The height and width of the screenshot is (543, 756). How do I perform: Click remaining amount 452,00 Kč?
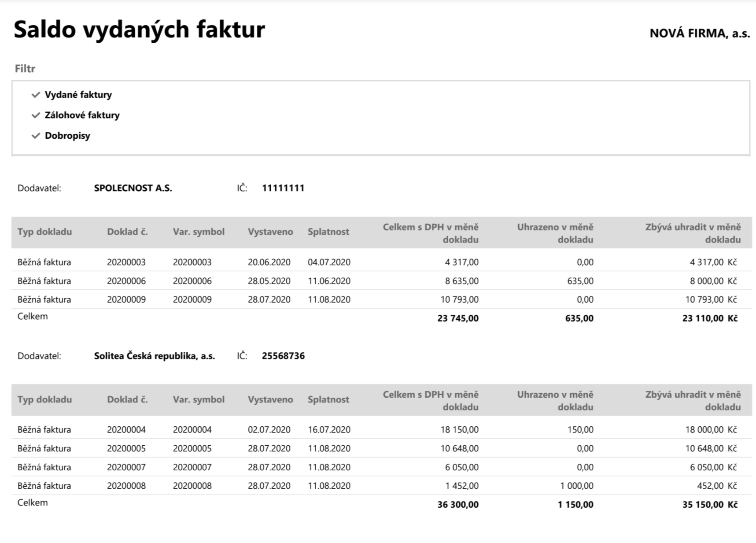point(717,486)
